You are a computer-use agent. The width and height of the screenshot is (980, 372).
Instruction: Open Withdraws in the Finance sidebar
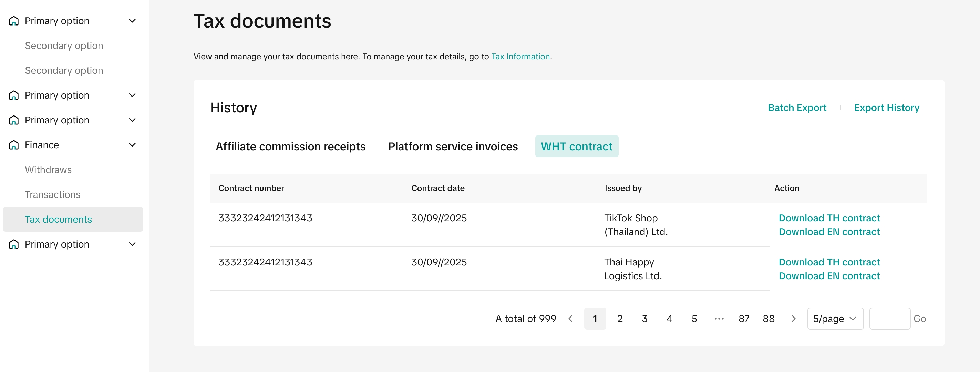48,170
